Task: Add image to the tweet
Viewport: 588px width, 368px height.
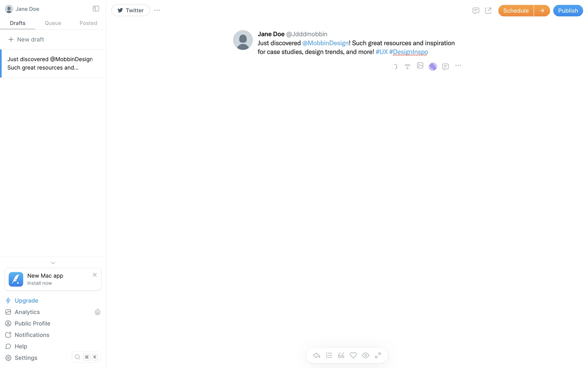Action: coord(420,66)
